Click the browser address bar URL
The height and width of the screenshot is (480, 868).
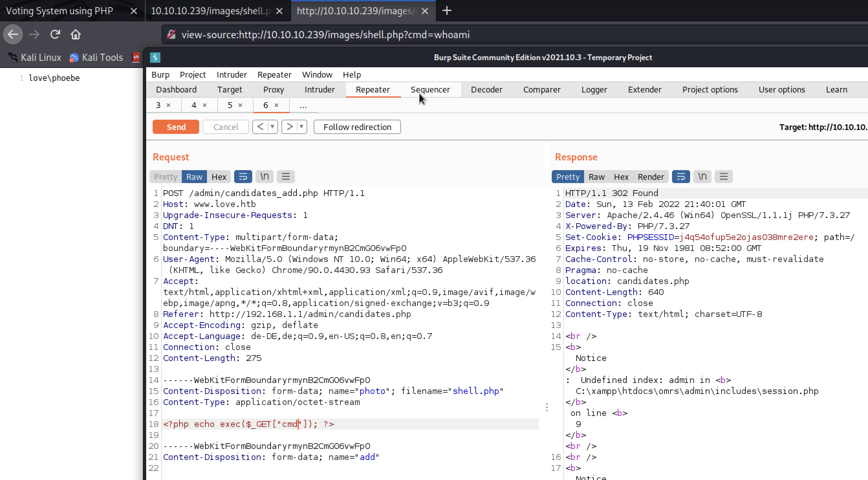(x=325, y=35)
